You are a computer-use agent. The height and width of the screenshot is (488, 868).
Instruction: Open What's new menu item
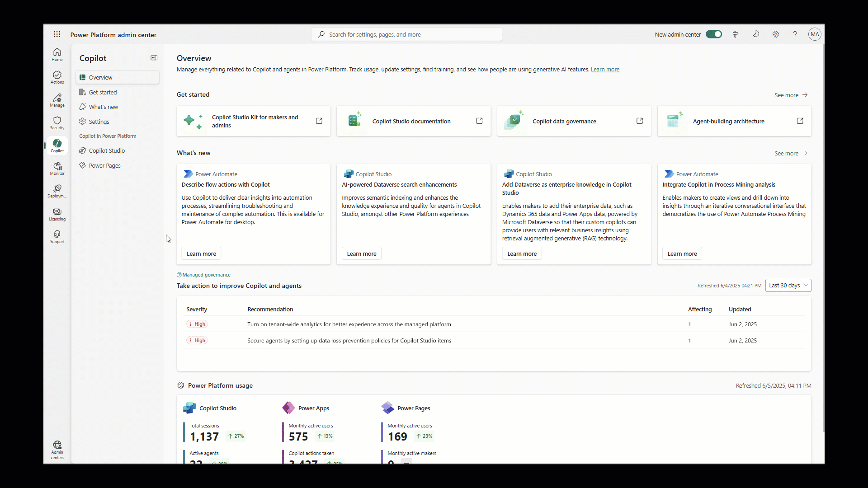[x=103, y=107]
